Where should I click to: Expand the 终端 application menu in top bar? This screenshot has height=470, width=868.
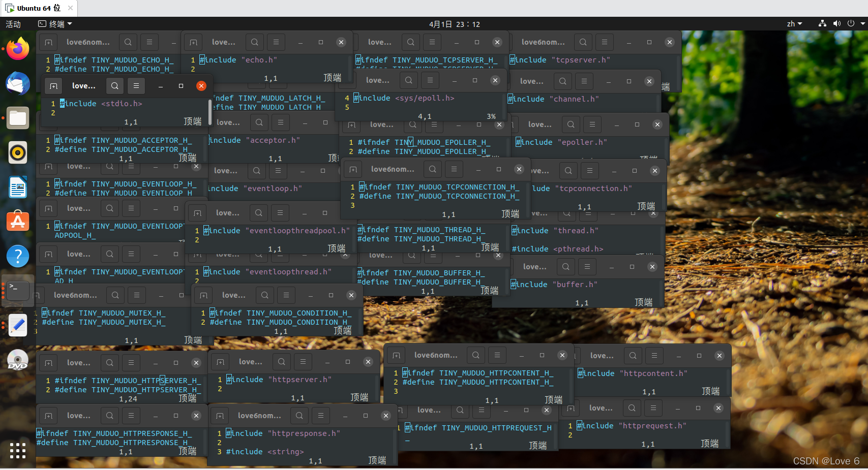55,24
